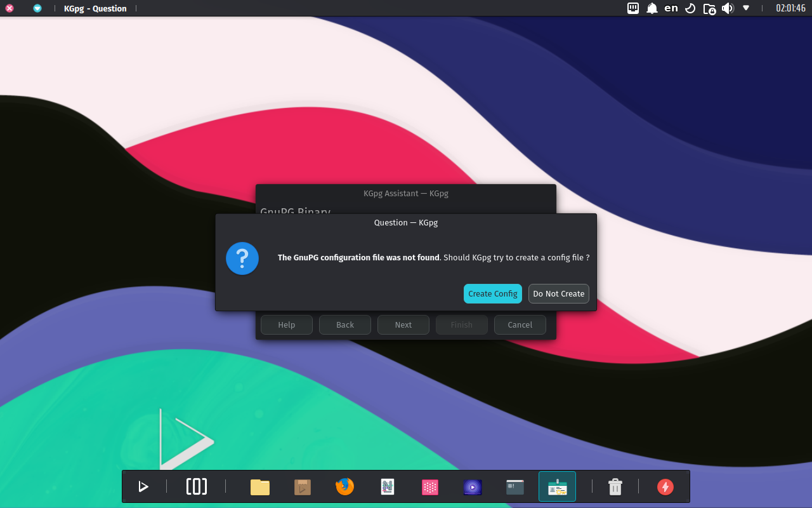This screenshot has width=812, height=508.
Task: Click Next in the KGpg Assistant window
Action: coord(403,324)
